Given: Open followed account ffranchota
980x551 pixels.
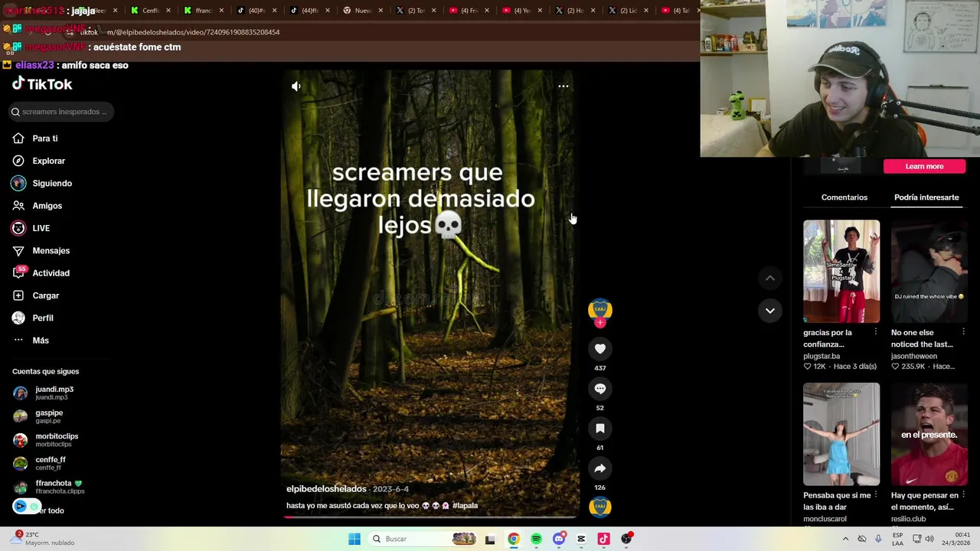Looking at the screenshot, I should click(x=59, y=487).
